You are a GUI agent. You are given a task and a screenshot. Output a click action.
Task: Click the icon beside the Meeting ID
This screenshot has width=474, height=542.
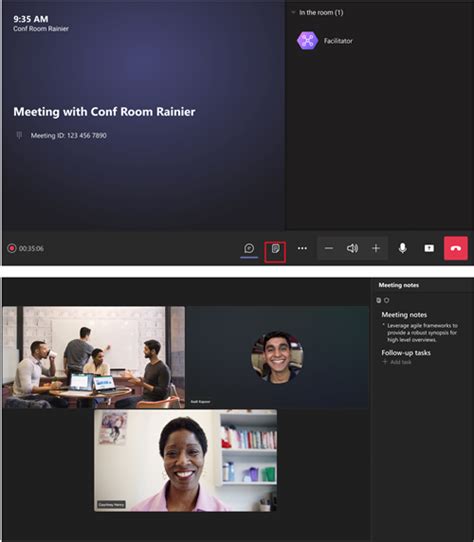pyautogui.click(x=19, y=135)
